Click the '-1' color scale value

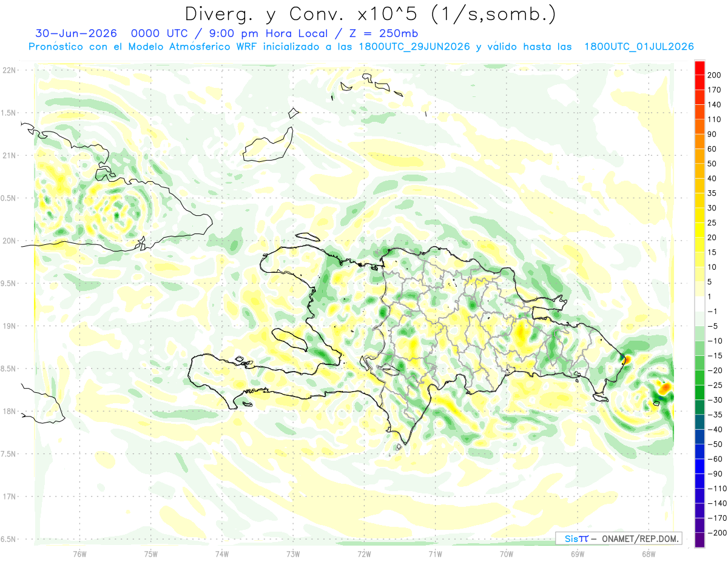coord(713,312)
